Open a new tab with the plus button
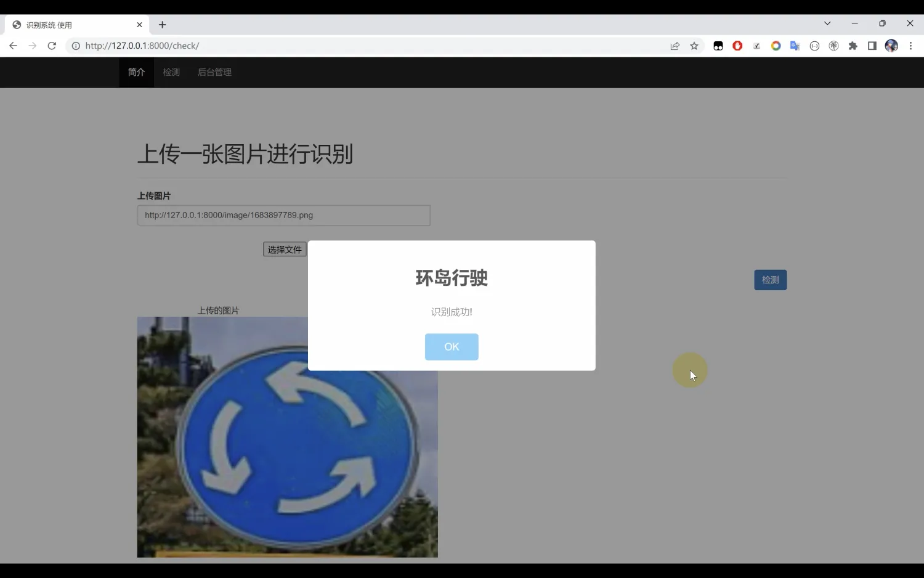The width and height of the screenshot is (924, 578). 162,25
